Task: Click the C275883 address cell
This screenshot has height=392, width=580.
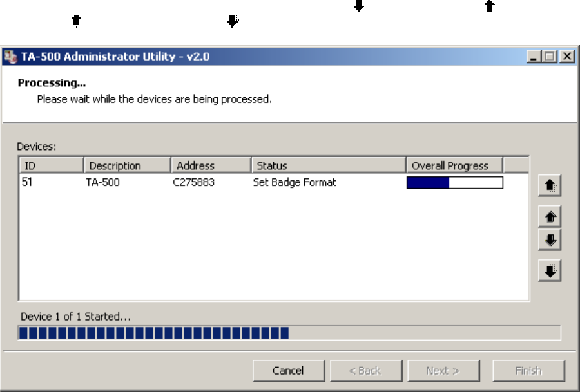Action: (x=193, y=183)
